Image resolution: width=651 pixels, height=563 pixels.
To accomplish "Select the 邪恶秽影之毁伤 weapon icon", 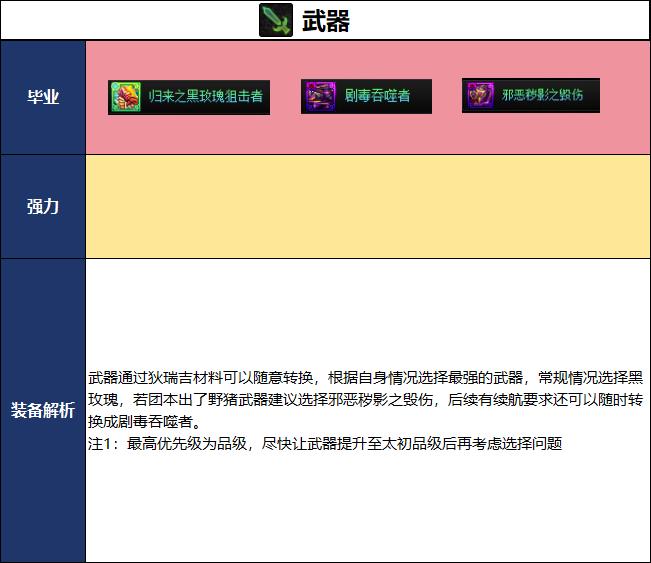I will pyautogui.click(x=480, y=95).
